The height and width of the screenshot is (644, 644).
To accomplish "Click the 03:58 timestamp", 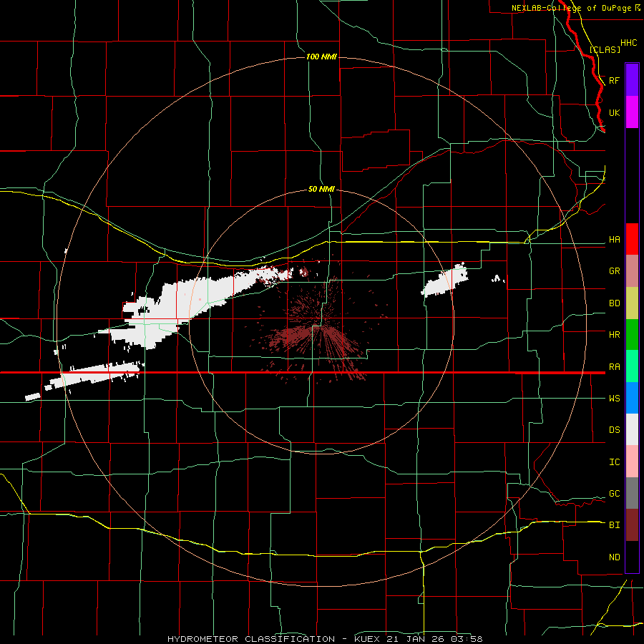I will (x=468, y=639).
